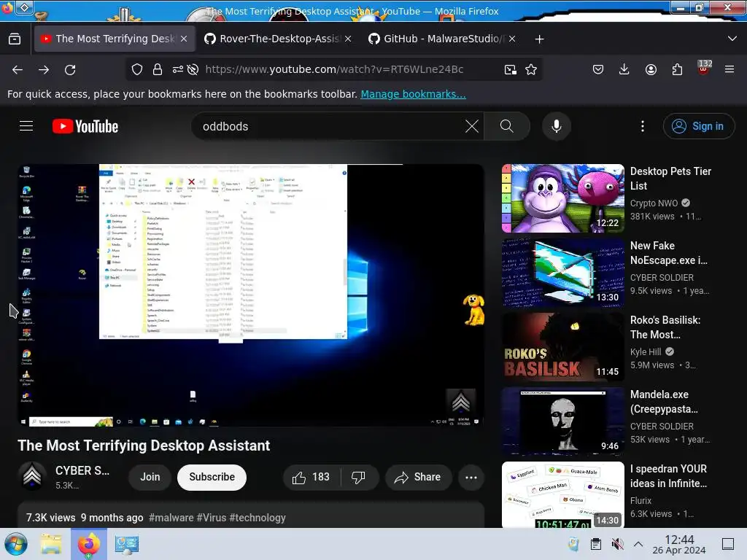The height and width of the screenshot is (560, 747).
Task: Open a new Firefox tab
Action: point(539,39)
